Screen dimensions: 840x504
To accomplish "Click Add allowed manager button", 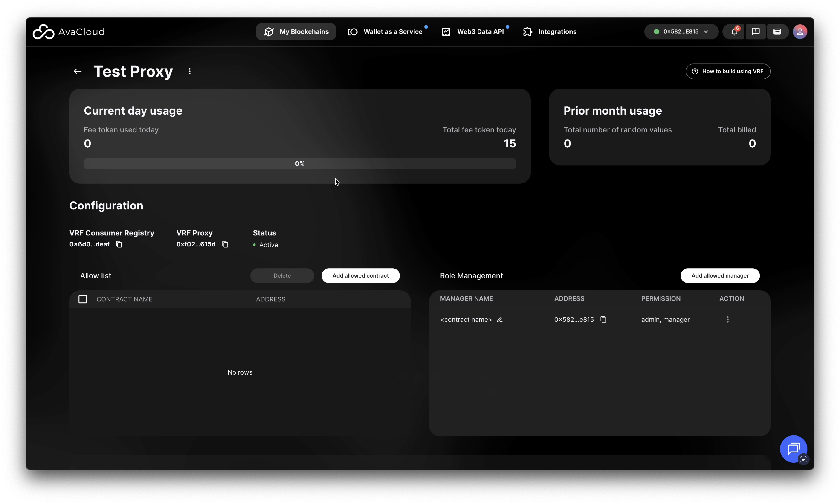I will (x=720, y=276).
